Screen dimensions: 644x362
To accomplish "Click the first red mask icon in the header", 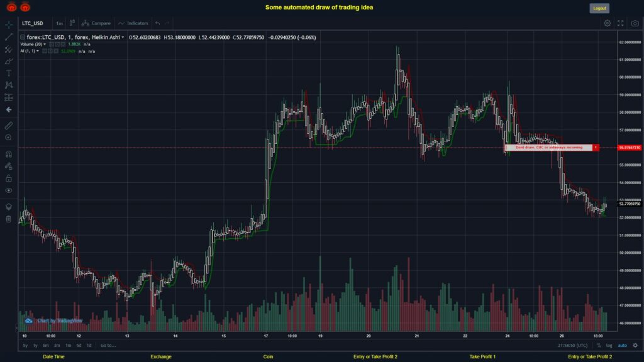I will coord(11,7).
